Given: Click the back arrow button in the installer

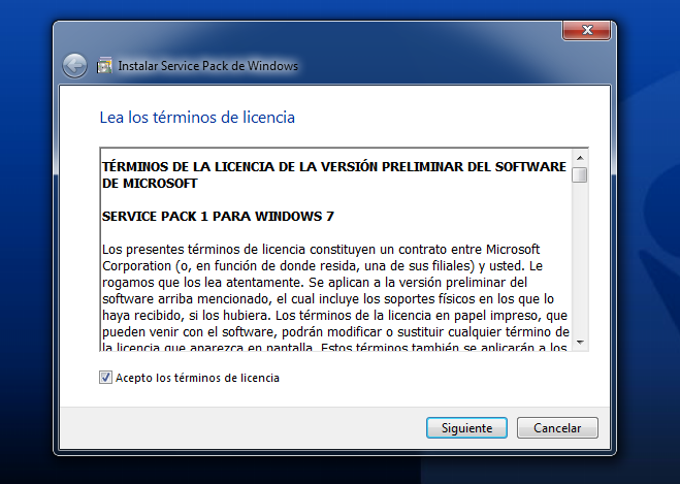Looking at the screenshot, I should [x=75, y=66].
